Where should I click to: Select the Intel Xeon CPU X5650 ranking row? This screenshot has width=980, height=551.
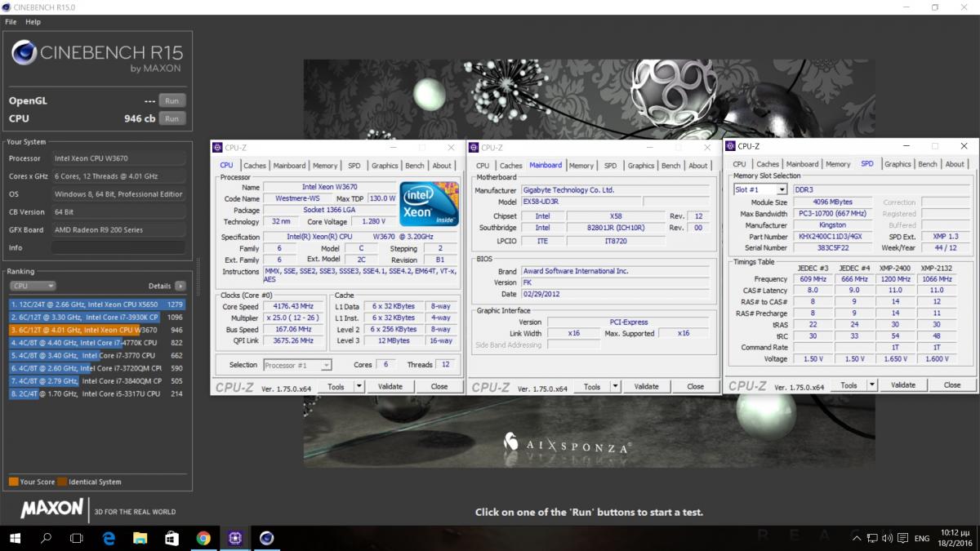[x=97, y=304]
